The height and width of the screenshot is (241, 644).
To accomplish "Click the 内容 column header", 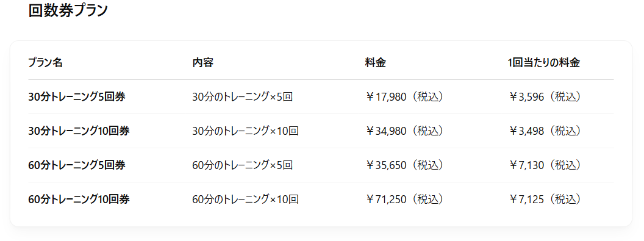I will click(x=203, y=63).
